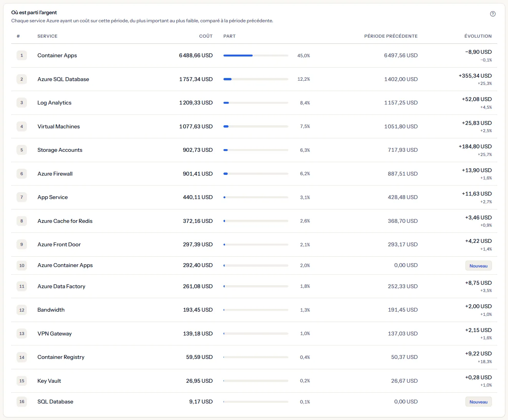Click the Azure Front Door service name
Viewport: 508px width, 420px height.
coord(59,244)
